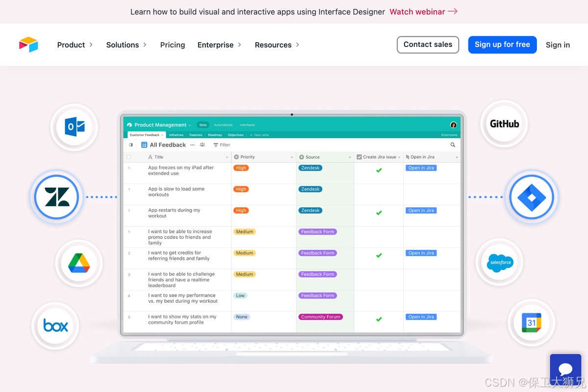Click Sign up for free
Viewport: 588px width, 392px height.
pos(502,45)
